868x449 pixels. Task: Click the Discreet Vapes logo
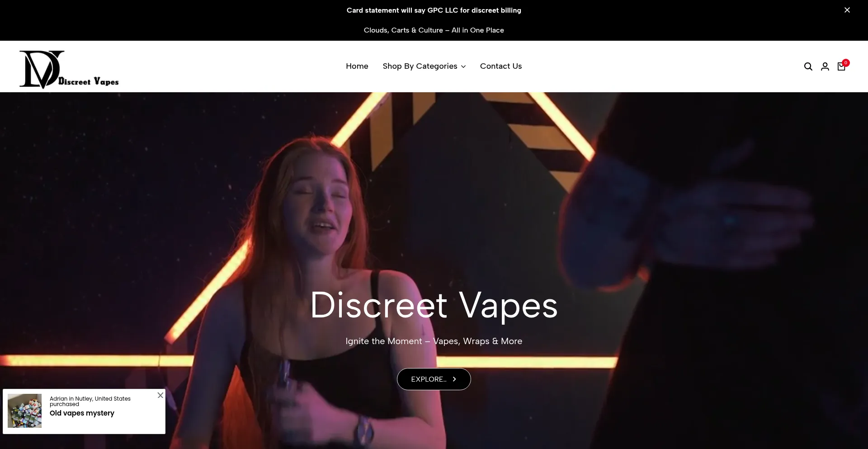(69, 69)
